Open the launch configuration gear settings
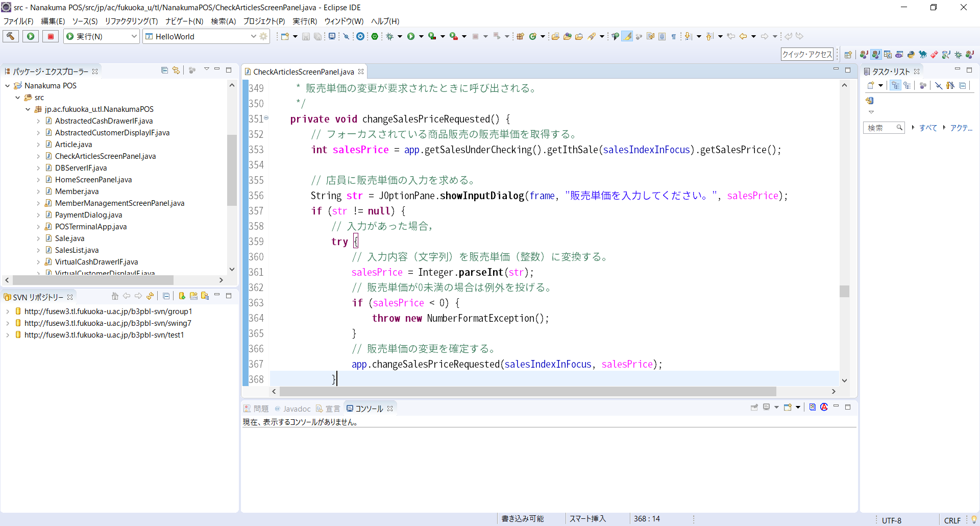The image size is (980, 526). [x=263, y=36]
